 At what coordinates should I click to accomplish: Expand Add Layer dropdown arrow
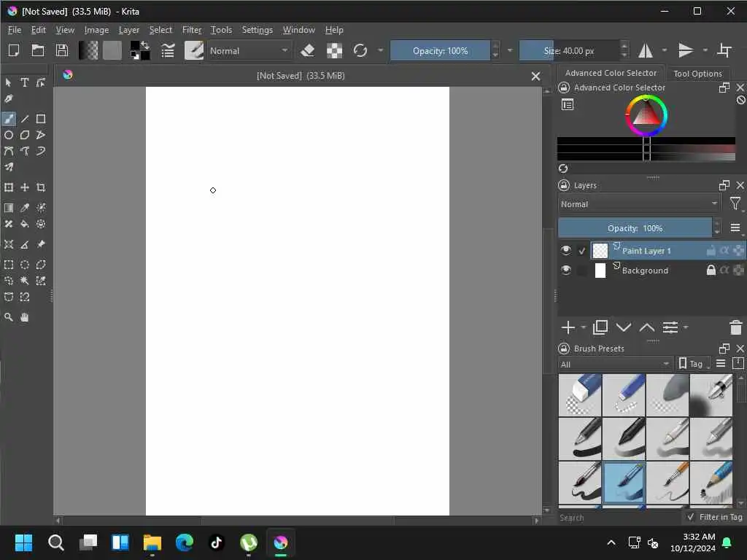(x=584, y=327)
